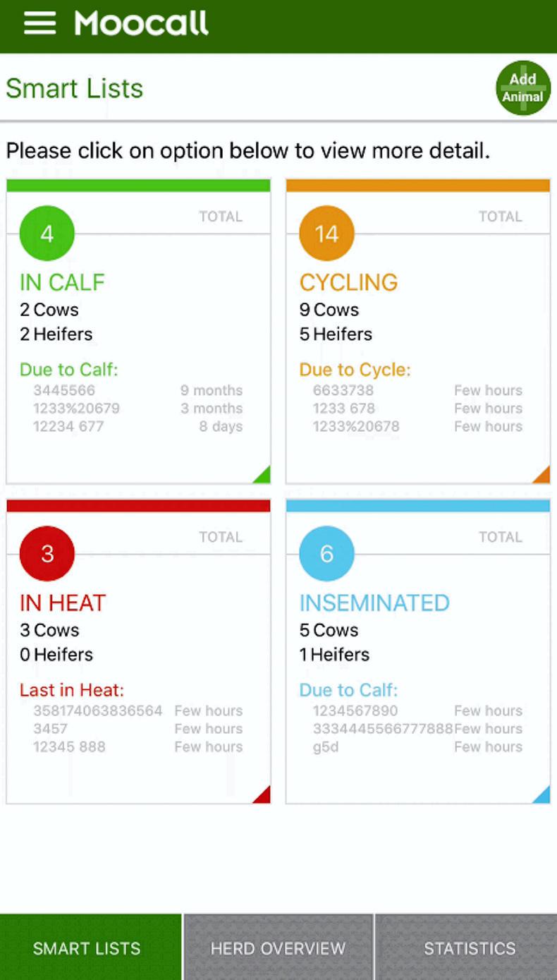The height and width of the screenshot is (980, 557).
Task: Expand Inseminated card via blue corner triangle
Action: pos(542,796)
